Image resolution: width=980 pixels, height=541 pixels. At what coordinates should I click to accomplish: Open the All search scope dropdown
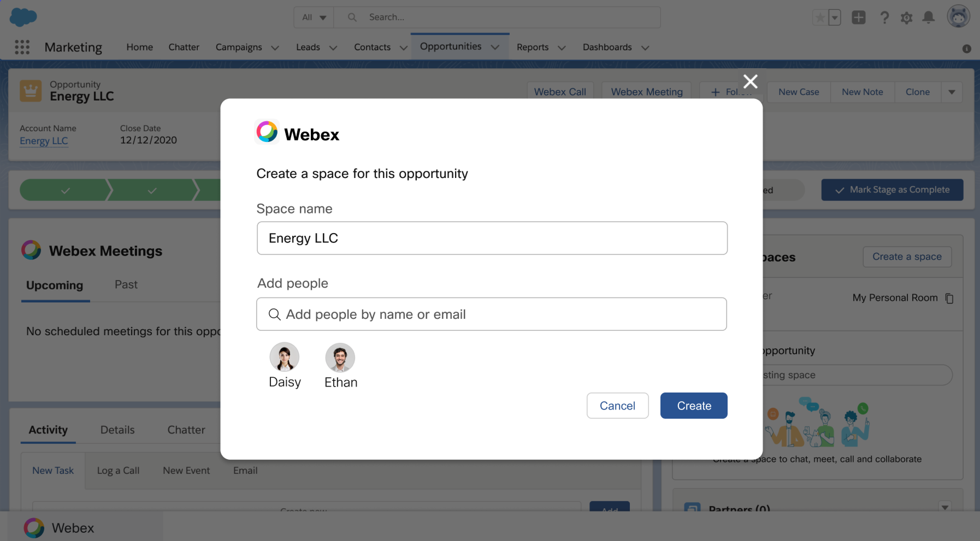314,17
